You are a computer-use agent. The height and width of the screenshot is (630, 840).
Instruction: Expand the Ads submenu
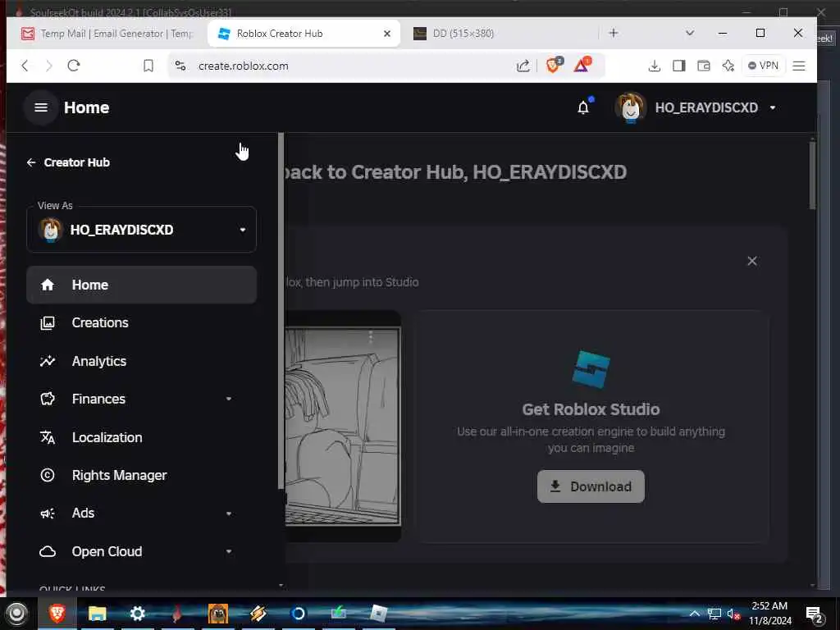point(229,514)
